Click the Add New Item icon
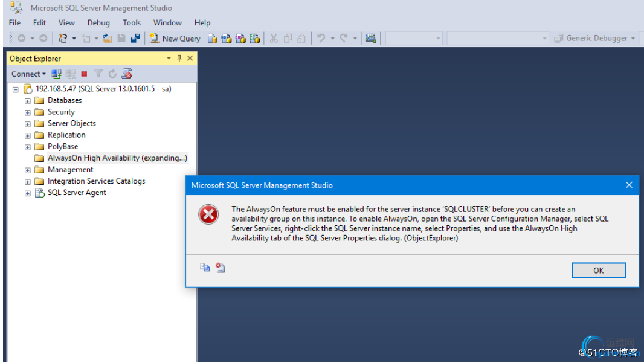644x363 pixels. (x=86, y=39)
